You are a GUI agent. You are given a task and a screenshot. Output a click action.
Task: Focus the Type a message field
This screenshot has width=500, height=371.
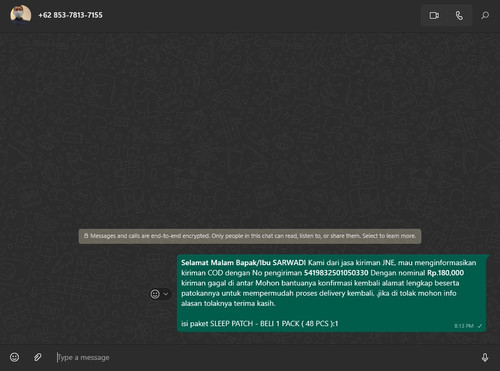[263, 357]
